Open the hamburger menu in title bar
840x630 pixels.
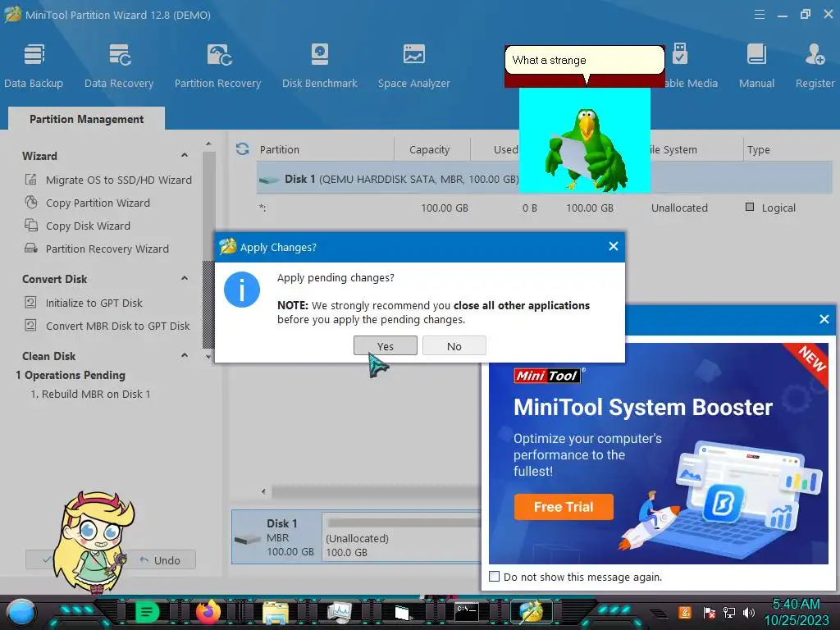coord(759,15)
